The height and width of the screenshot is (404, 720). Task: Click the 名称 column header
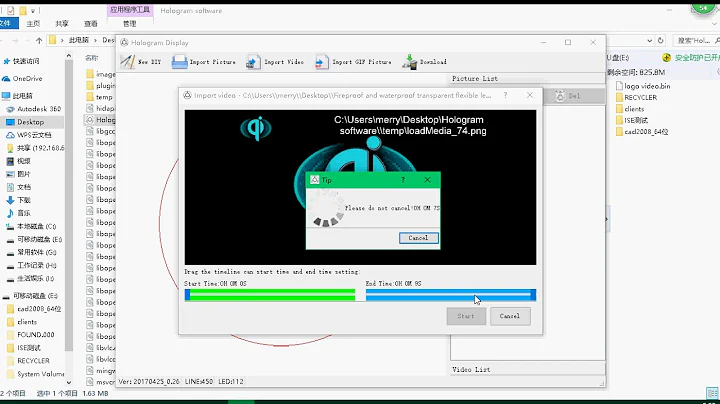(91, 58)
